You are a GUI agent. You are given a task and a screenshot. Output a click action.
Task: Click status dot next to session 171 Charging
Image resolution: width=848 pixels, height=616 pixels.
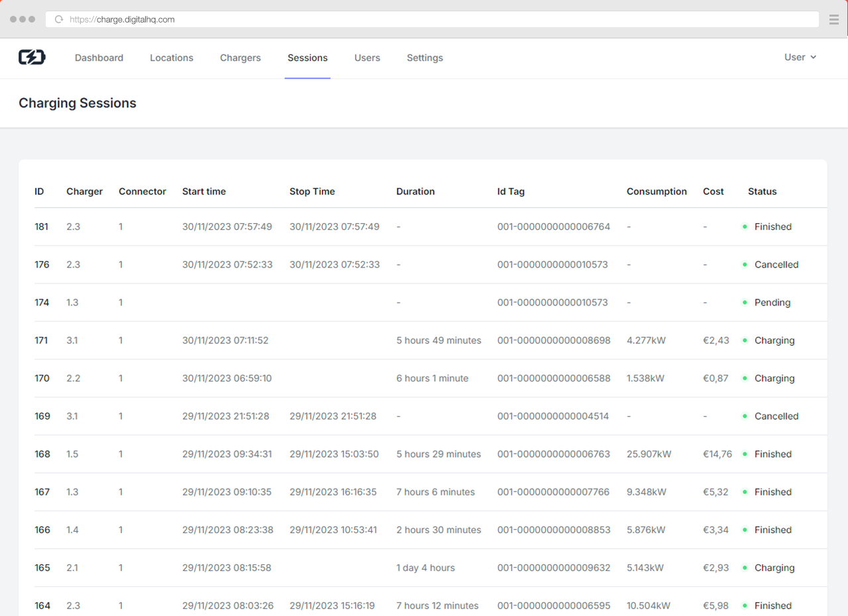tap(745, 340)
